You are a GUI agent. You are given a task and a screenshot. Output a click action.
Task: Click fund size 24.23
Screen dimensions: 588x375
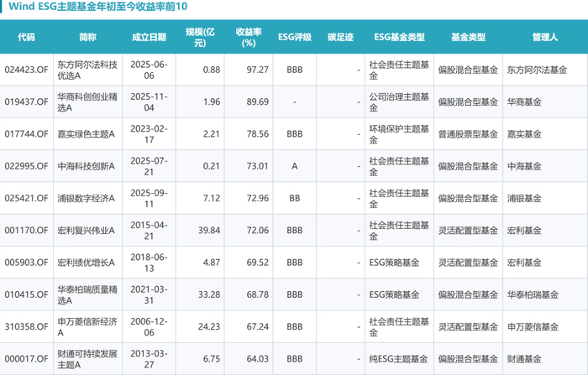[x=209, y=326]
